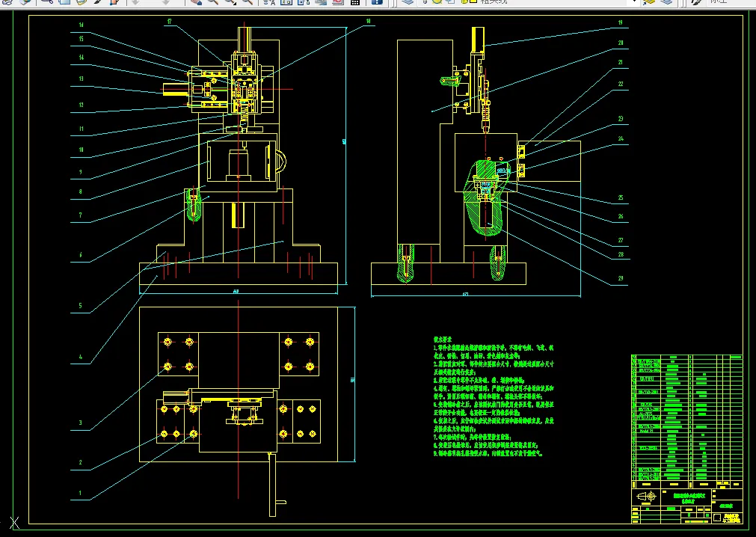This screenshot has height=537, width=756.
Task: Click the projection symbol in the title block
Action: pyautogui.click(x=647, y=497)
